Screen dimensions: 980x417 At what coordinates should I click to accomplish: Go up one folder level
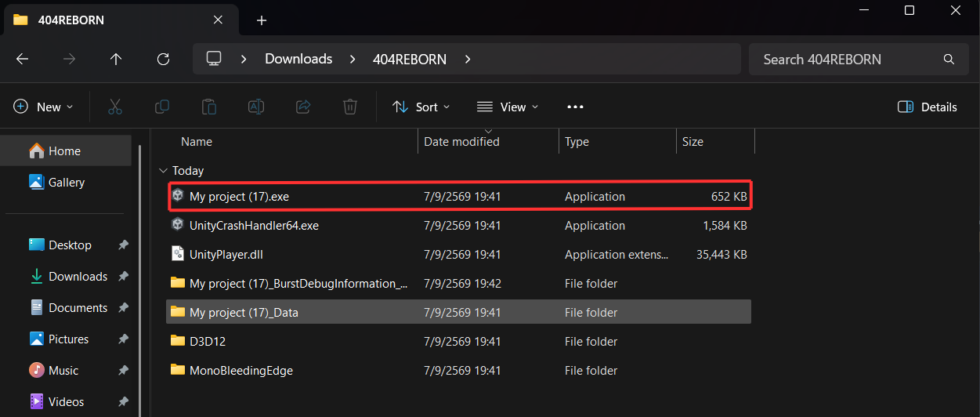click(116, 59)
